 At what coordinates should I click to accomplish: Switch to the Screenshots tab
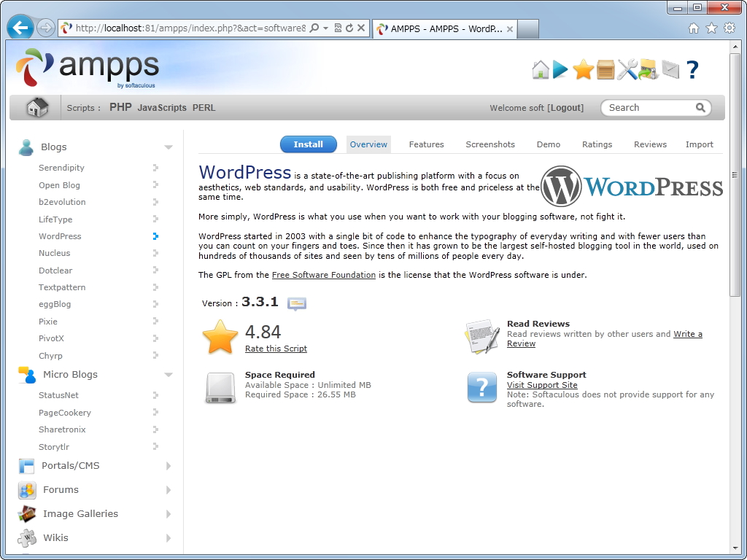tap(490, 144)
